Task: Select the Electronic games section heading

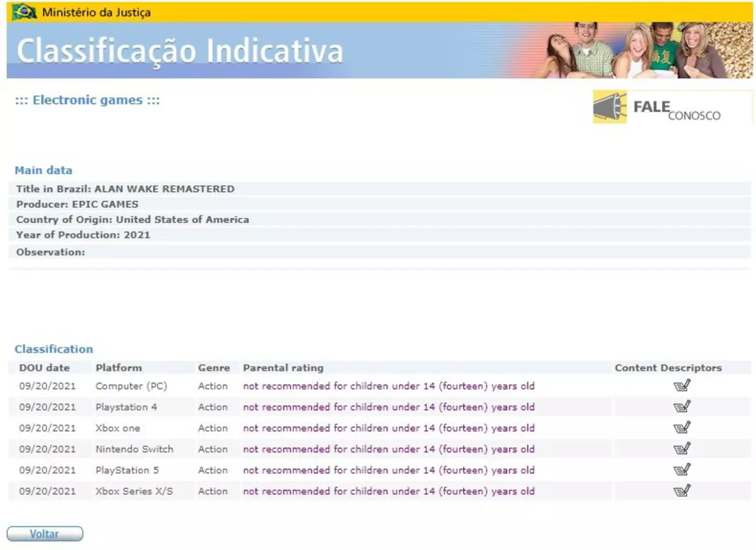Action: [x=87, y=100]
